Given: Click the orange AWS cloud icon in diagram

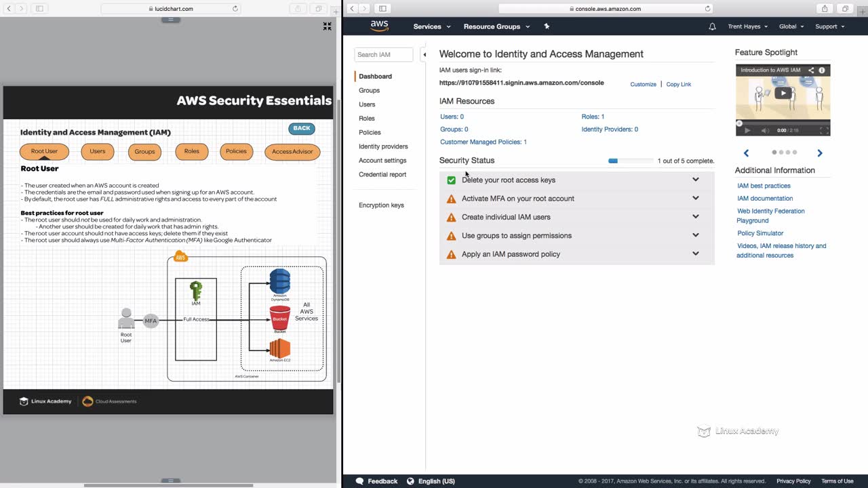Looking at the screenshot, I should click(x=180, y=257).
